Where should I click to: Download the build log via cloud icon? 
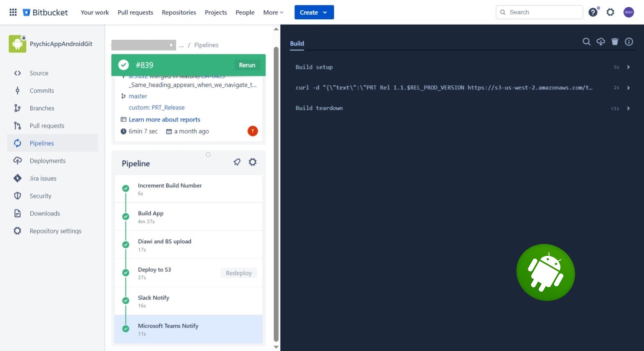pyautogui.click(x=601, y=41)
